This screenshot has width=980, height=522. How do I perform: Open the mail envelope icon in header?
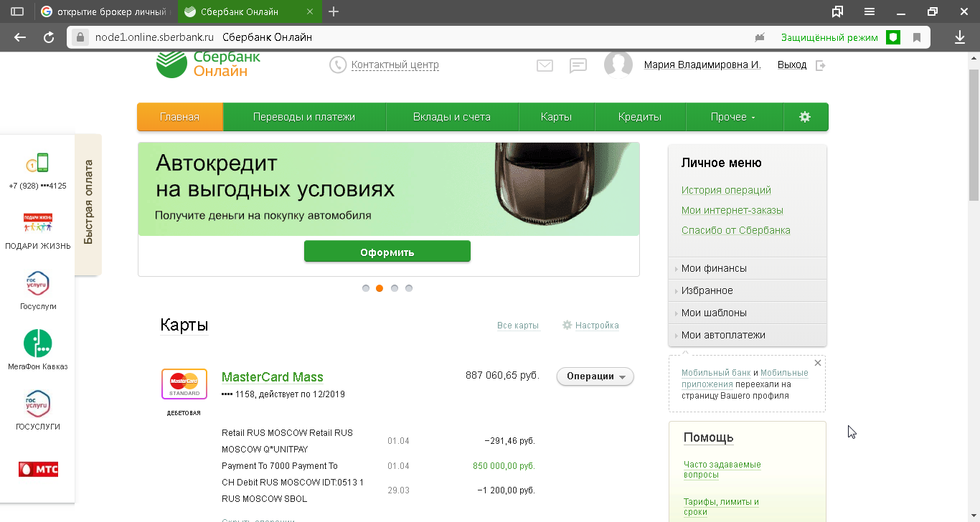tap(545, 65)
